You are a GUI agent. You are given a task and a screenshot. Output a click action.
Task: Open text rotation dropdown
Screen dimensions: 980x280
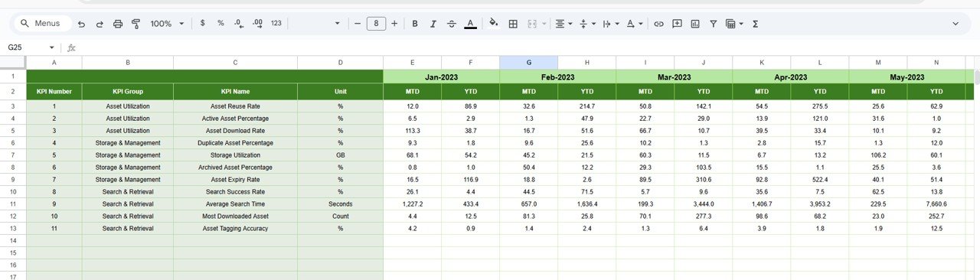click(635, 24)
